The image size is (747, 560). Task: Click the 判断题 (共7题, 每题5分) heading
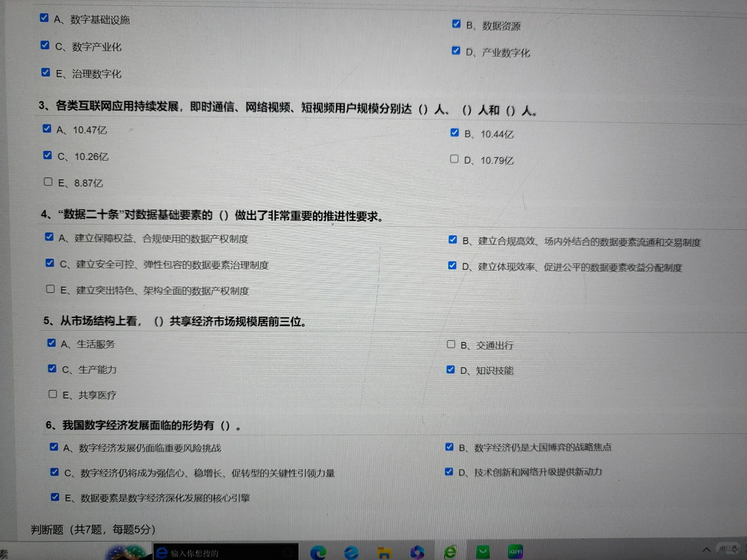coord(93,529)
